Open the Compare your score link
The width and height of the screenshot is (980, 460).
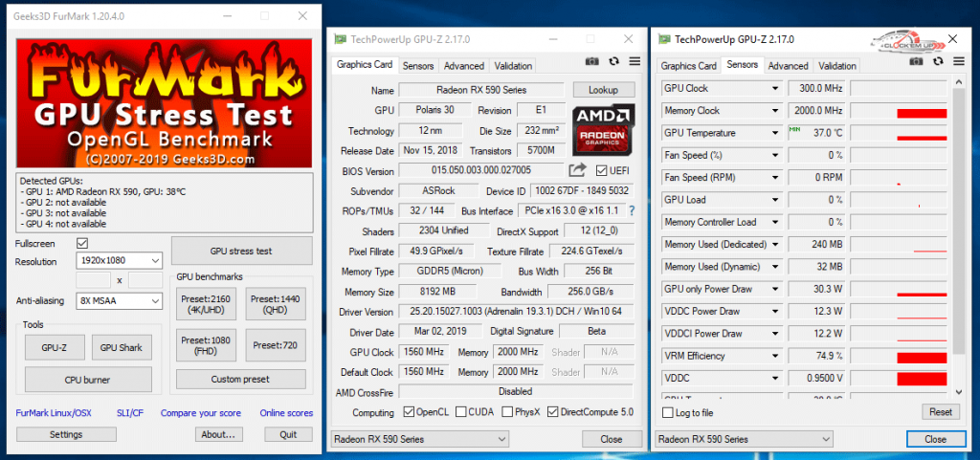201,412
